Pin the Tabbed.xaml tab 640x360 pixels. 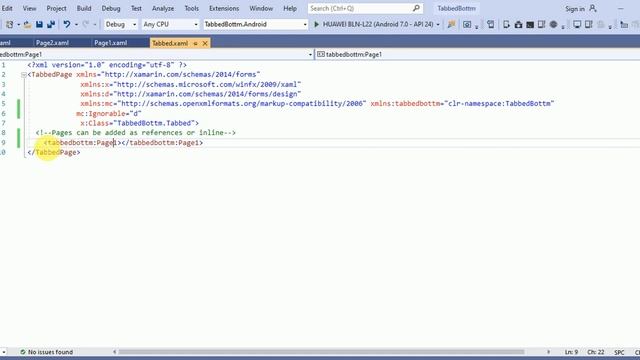(x=196, y=43)
